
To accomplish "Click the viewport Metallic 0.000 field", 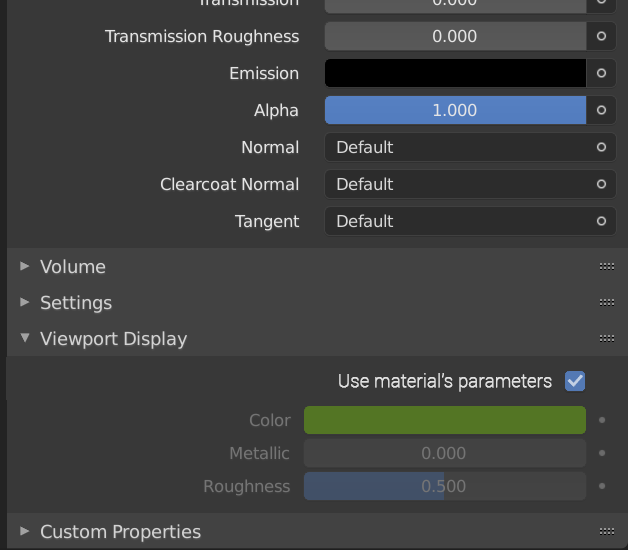I will pyautogui.click(x=445, y=453).
